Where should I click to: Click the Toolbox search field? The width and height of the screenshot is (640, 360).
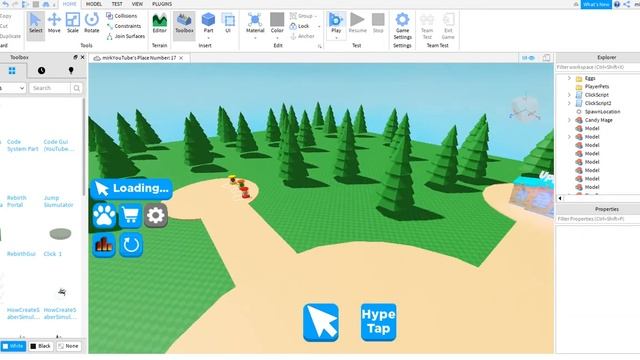50,88
